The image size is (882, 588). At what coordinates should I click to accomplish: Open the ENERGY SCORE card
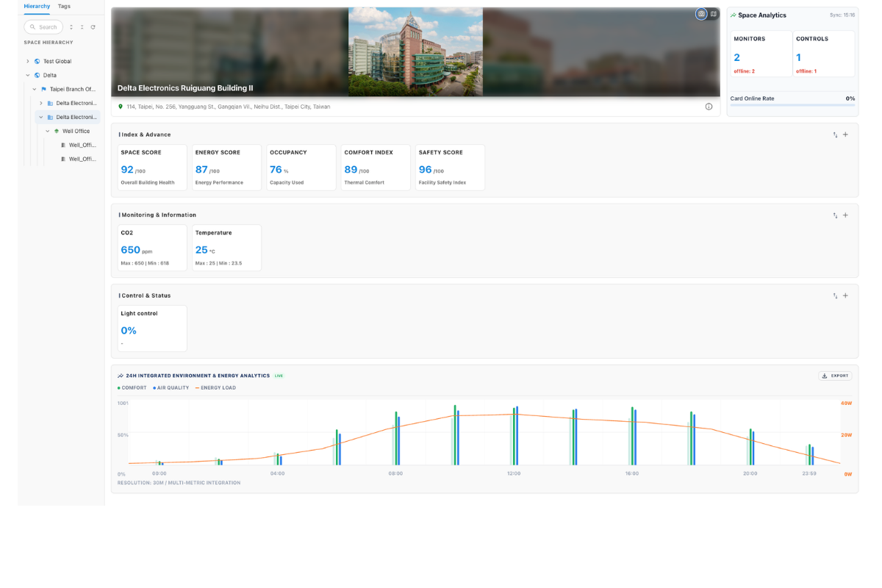(226, 168)
